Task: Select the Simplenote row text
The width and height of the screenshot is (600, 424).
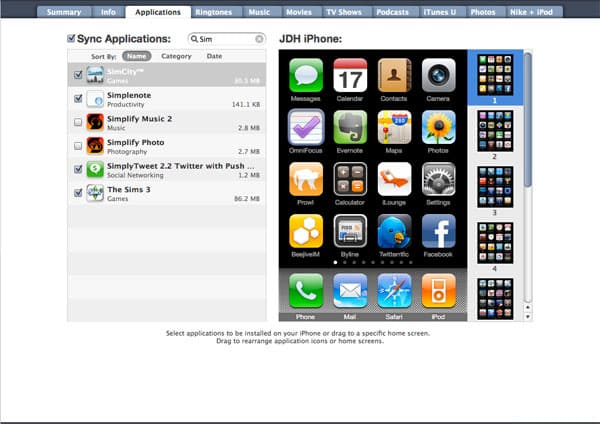Action: coord(129,95)
